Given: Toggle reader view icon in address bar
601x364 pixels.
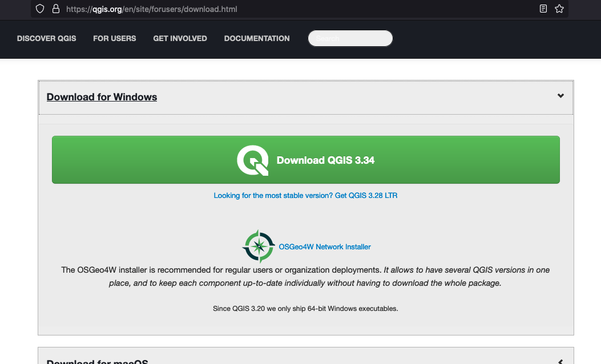Looking at the screenshot, I should click(543, 9).
